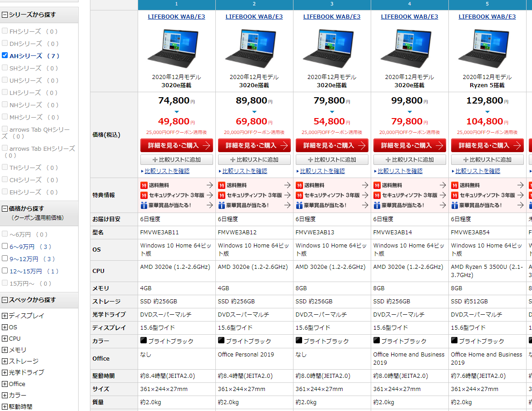Expand the カラー spec filter

pos(5,395)
